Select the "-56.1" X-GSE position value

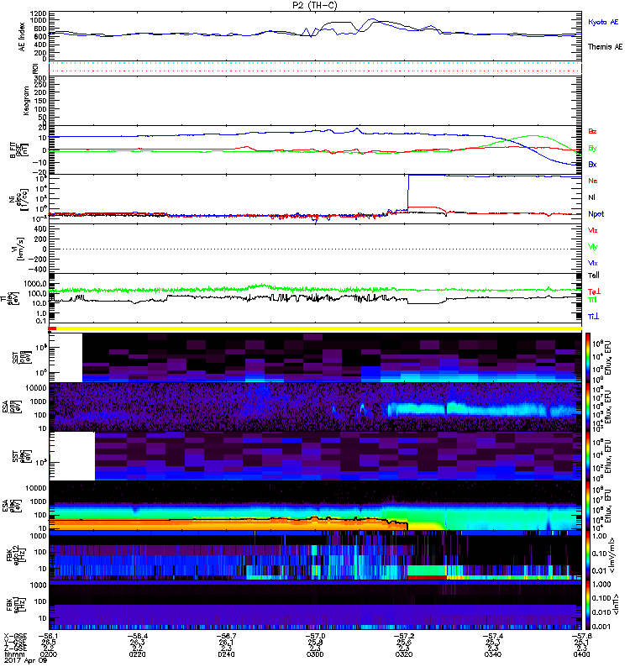pyautogui.click(x=48, y=637)
